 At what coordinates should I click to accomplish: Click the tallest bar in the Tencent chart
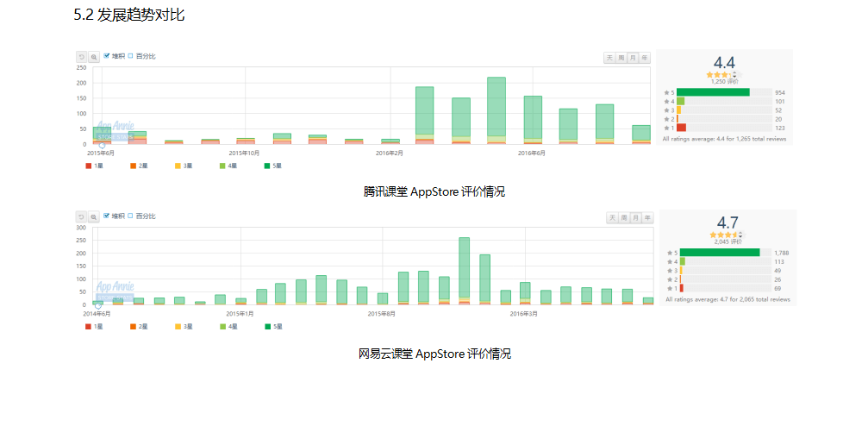496,110
